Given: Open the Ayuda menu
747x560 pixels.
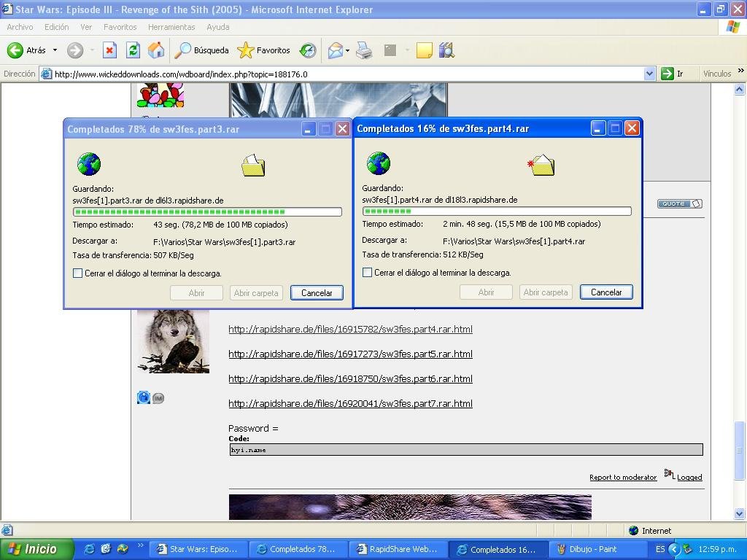Looking at the screenshot, I should pyautogui.click(x=217, y=27).
